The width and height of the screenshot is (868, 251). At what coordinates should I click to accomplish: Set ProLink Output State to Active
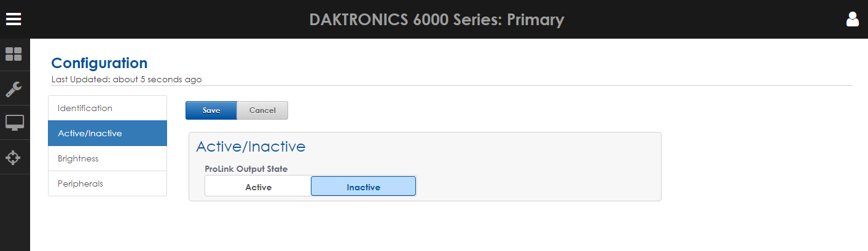(x=258, y=187)
